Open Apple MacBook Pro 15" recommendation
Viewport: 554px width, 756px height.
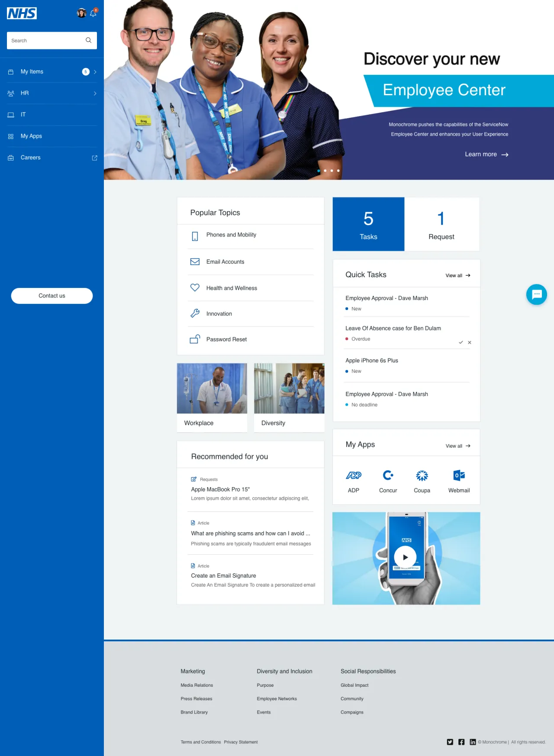coord(220,489)
